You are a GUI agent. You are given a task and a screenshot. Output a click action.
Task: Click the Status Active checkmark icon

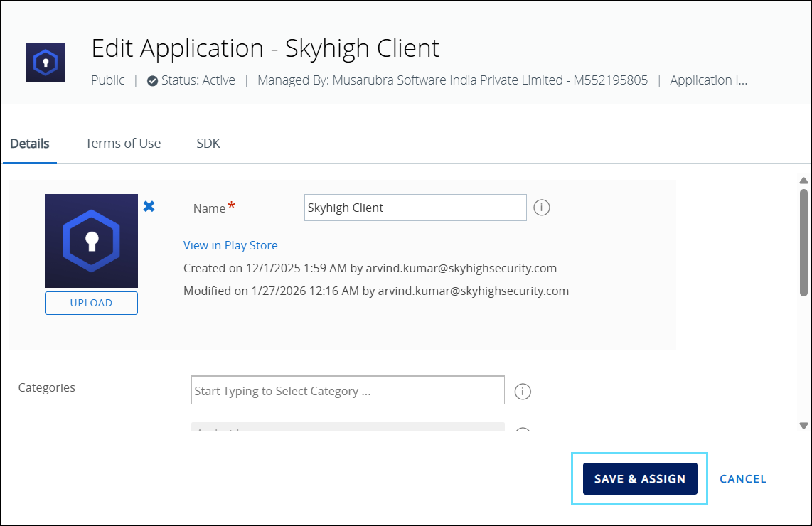152,81
